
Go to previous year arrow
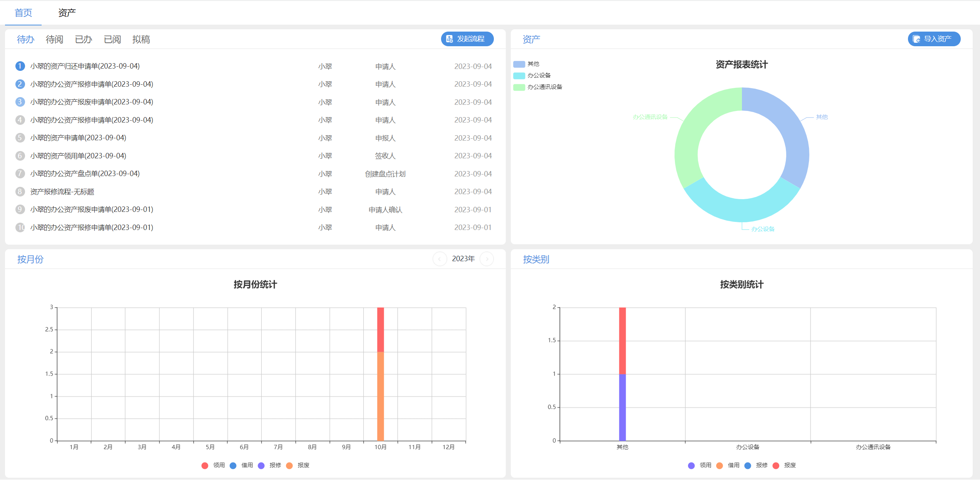pos(440,259)
